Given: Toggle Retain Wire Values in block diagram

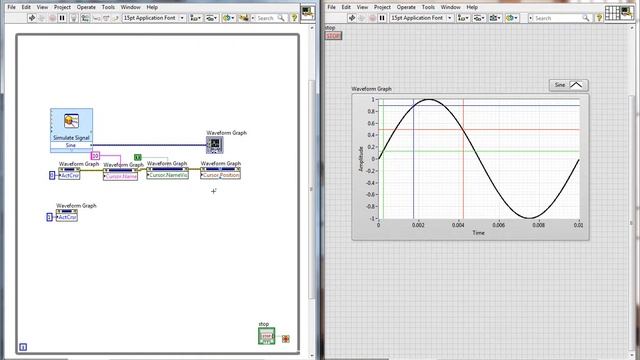Looking at the screenshot, I should point(85,18).
